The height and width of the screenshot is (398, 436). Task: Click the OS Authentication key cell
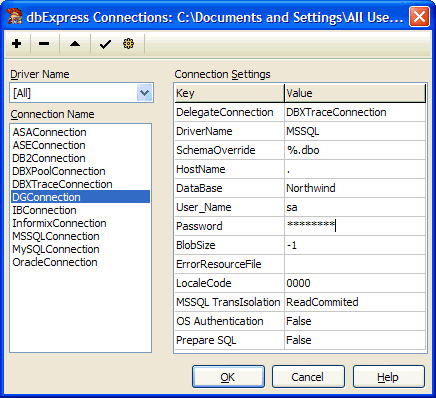click(x=229, y=321)
